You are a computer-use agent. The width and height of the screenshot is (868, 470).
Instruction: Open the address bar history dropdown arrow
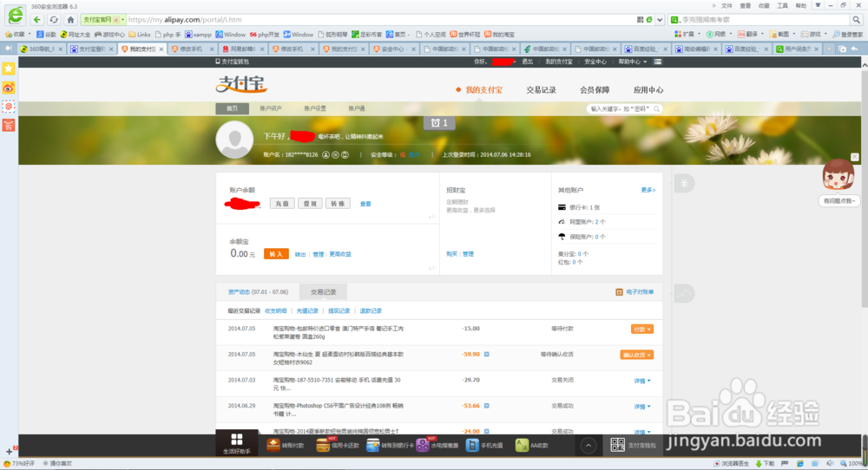point(660,20)
